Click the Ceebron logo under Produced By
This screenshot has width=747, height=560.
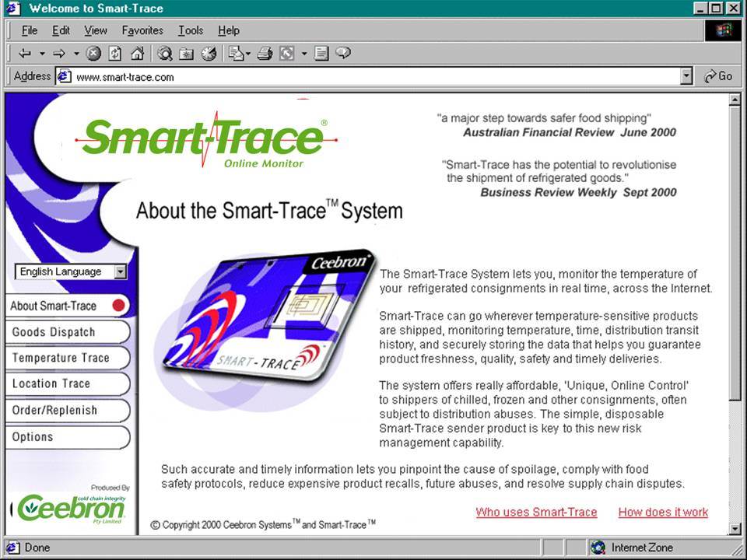coord(70,509)
